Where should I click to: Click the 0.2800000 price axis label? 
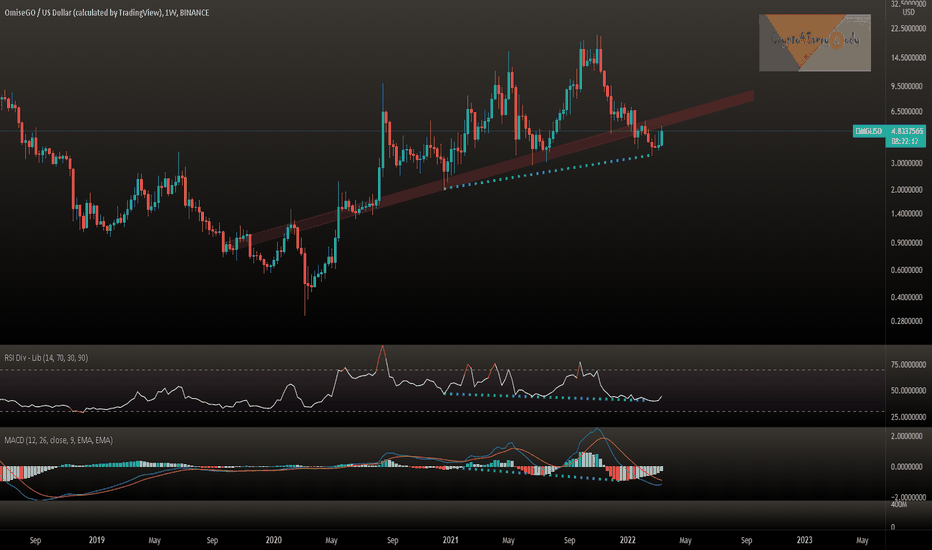[908, 321]
